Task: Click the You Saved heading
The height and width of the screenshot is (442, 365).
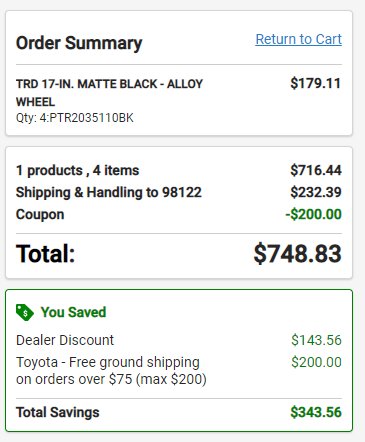Action: (x=73, y=312)
